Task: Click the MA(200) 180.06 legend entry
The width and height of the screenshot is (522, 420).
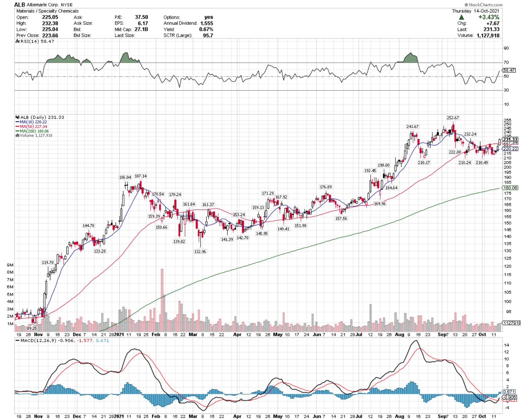Action: coord(32,131)
